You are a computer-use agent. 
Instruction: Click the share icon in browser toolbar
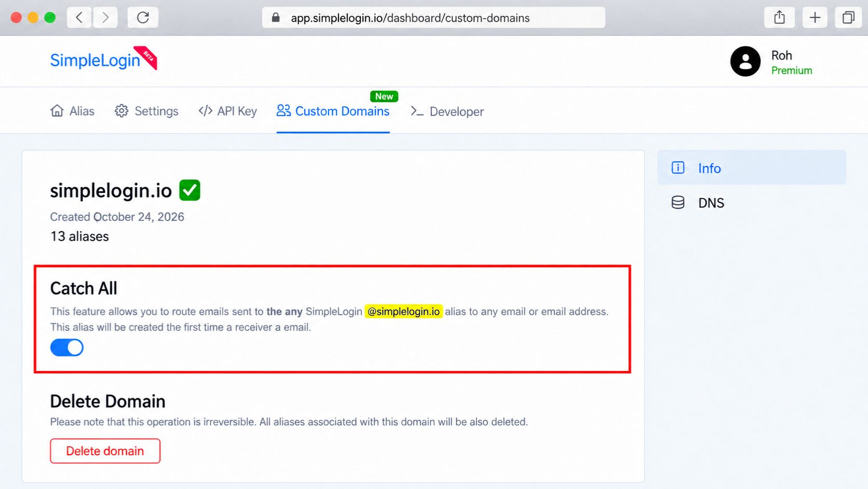779,18
